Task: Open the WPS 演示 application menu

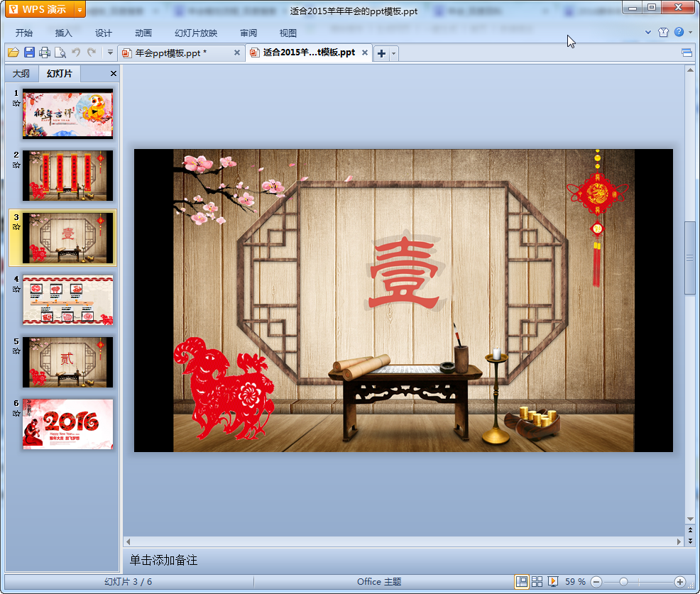Action: click(x=39, y=9)
